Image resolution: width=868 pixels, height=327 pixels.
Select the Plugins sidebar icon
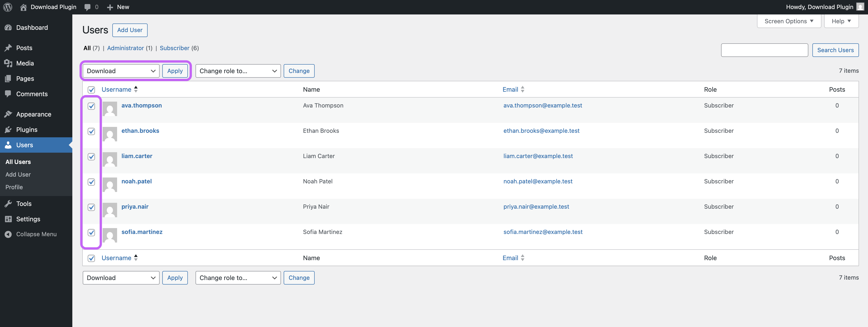pyautogui.click(x=8, y=129)
